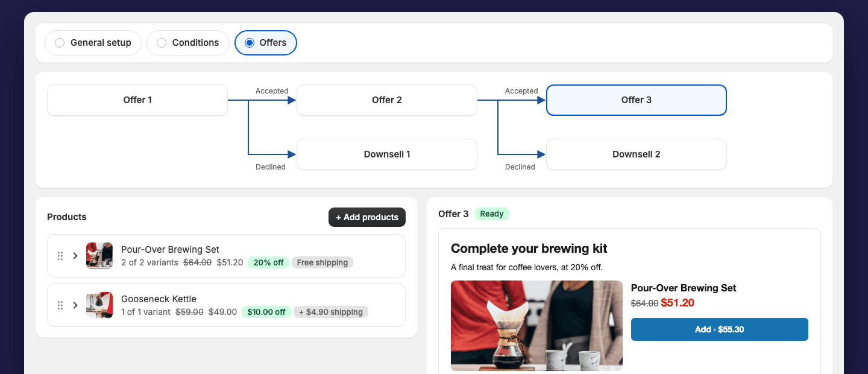Click the $49.00 Gooseneck Kettle price
Screen dimensions: 868x374
click(x=222, y=312)
